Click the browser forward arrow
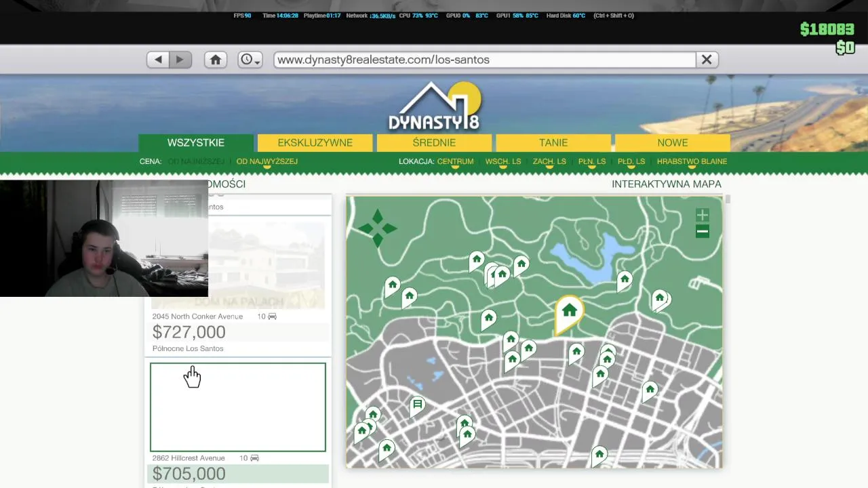868x488 pixels. pos(180,60)
